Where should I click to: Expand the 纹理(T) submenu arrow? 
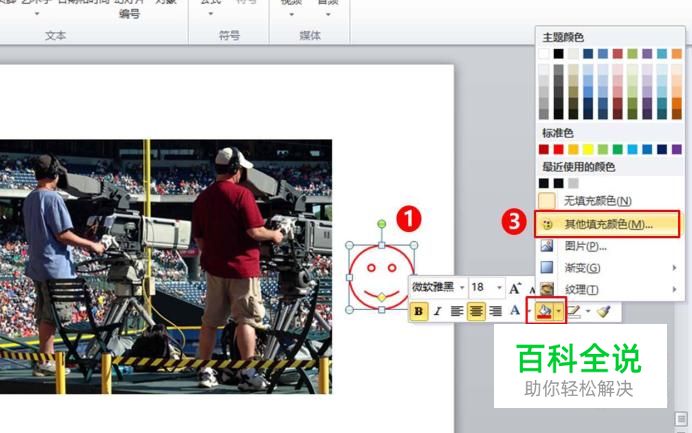674,290
